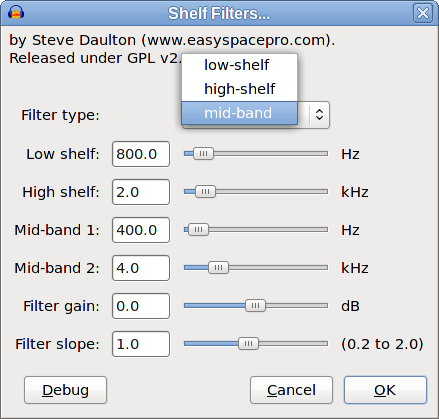Click the 'by Steve Daulton' credit text
This screenshot has width=439, height=419.
[72, 41]
